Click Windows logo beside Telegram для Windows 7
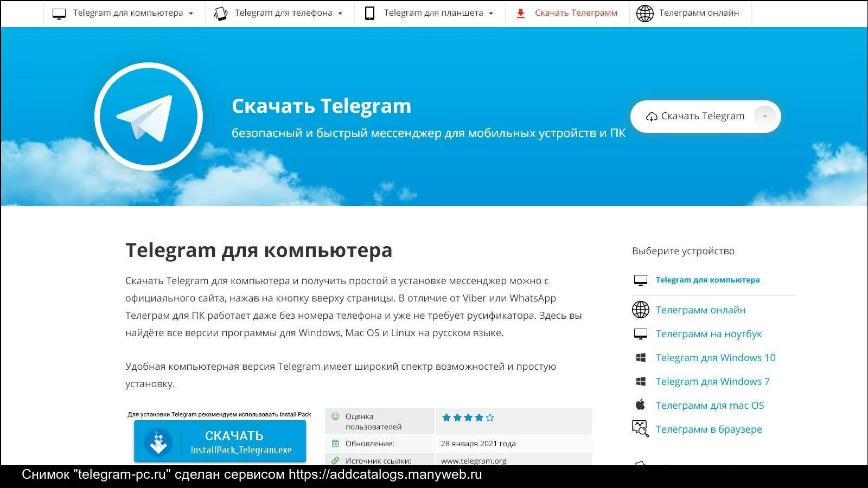The image size is (868, 488). [x=641, y=382]
